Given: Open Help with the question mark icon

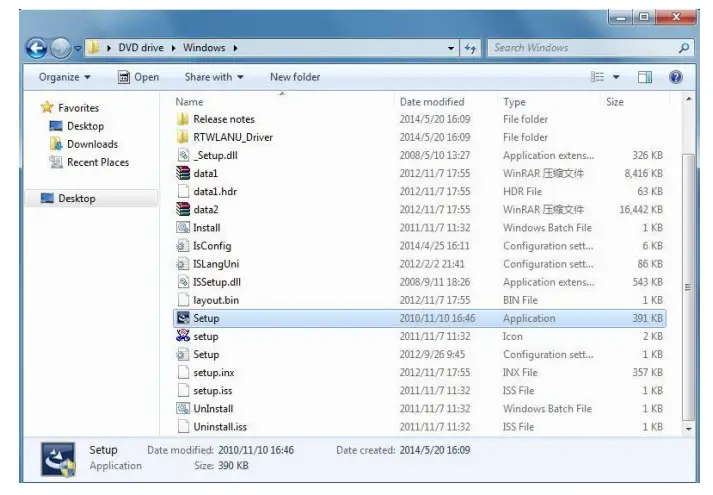Looking at the screenshot, I should coord(676,77).
